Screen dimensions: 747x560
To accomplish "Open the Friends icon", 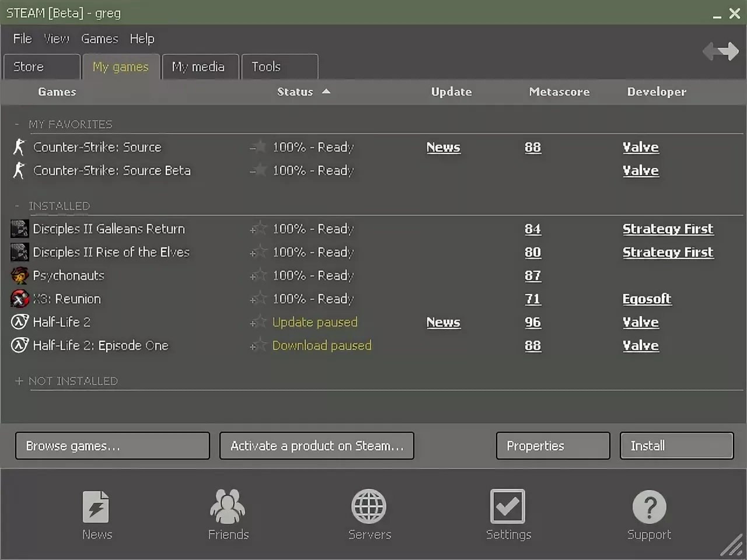I will [x=228, y=506].
